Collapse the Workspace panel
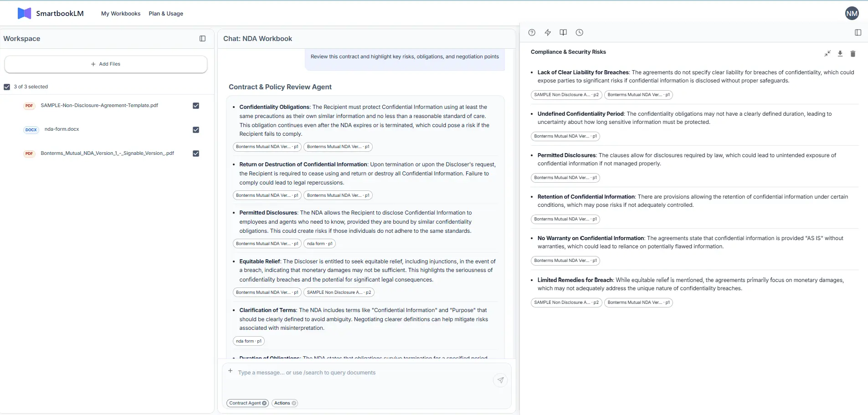 coord(203,39)
